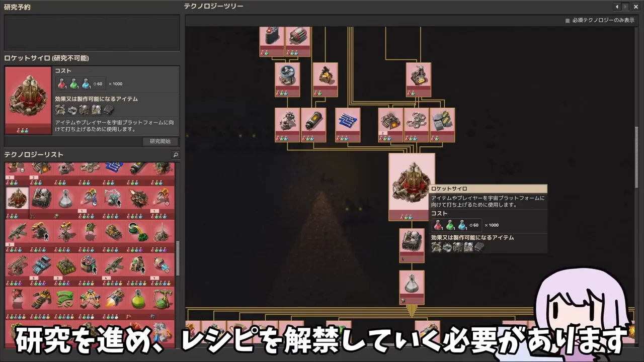Select Rocket Silo in the technology list
This screenshot has height=362, width=644.
(x=17, y=203)
